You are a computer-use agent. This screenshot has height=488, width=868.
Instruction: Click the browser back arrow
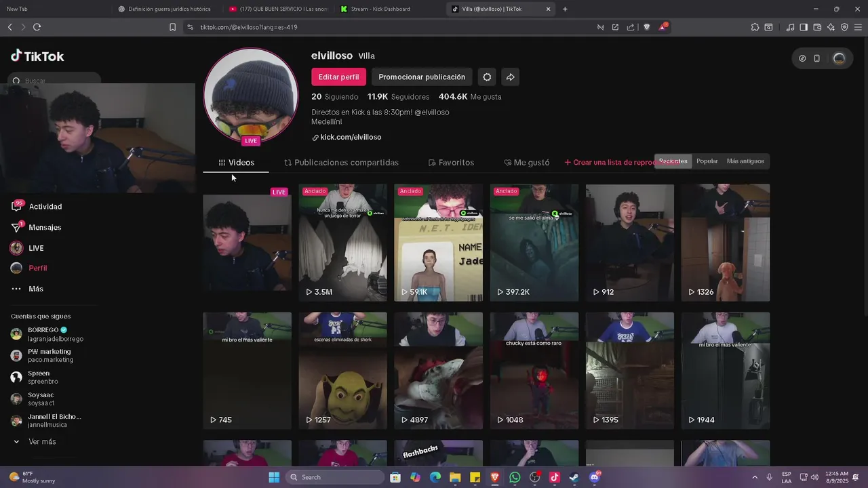point(9,27)
